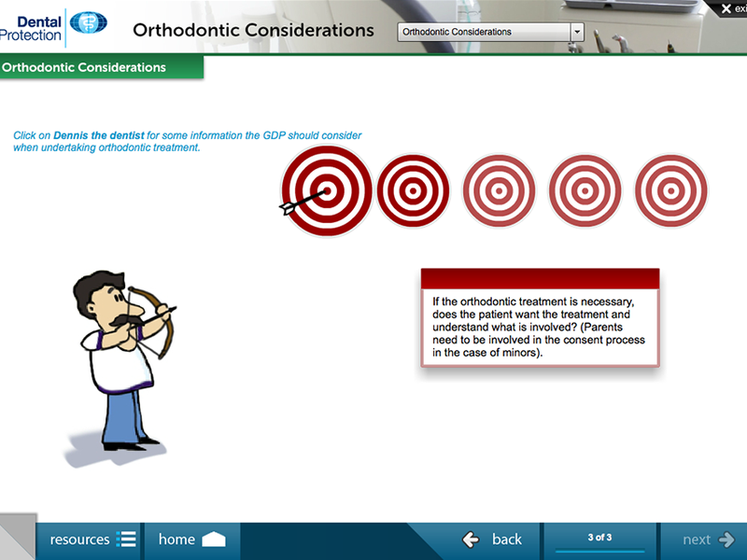The image size is (747, 560).
Task: Click the fourth target from the left
Action: (585, 190)
